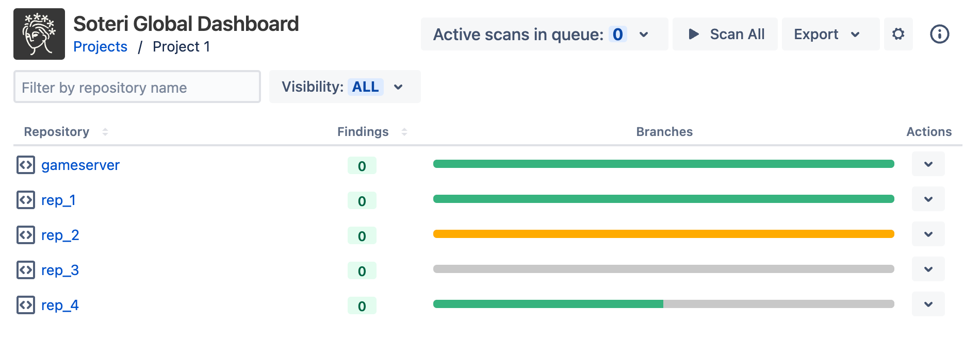Click the gameserver repository icon

point(26,165)
